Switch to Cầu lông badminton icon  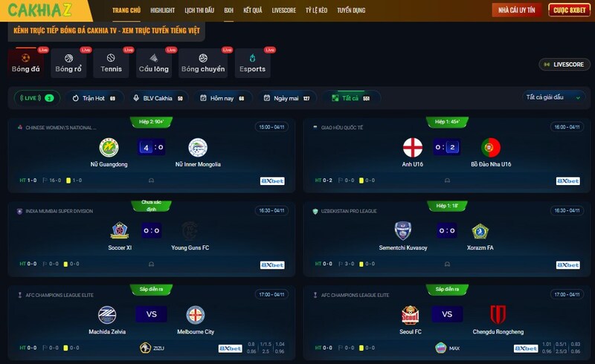[153, 58]
